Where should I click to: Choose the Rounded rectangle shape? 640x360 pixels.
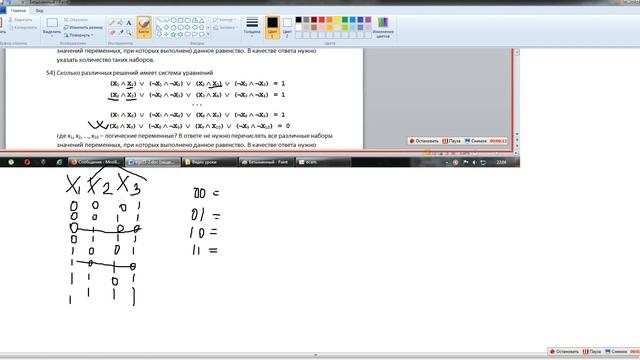pos(188,20)
